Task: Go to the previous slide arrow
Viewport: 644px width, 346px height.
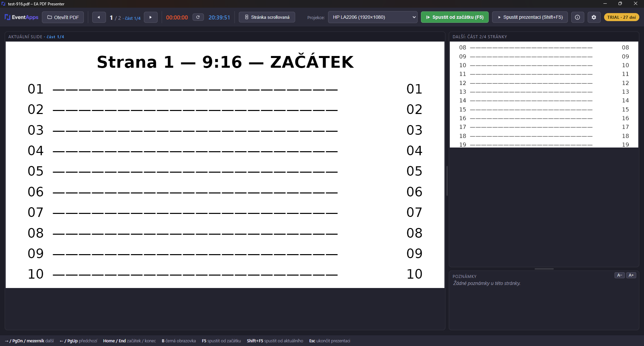Action: (x=99, y=17)
